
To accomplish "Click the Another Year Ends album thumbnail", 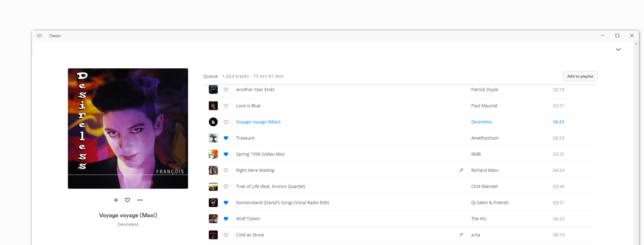I will click(x=213, y=90).
